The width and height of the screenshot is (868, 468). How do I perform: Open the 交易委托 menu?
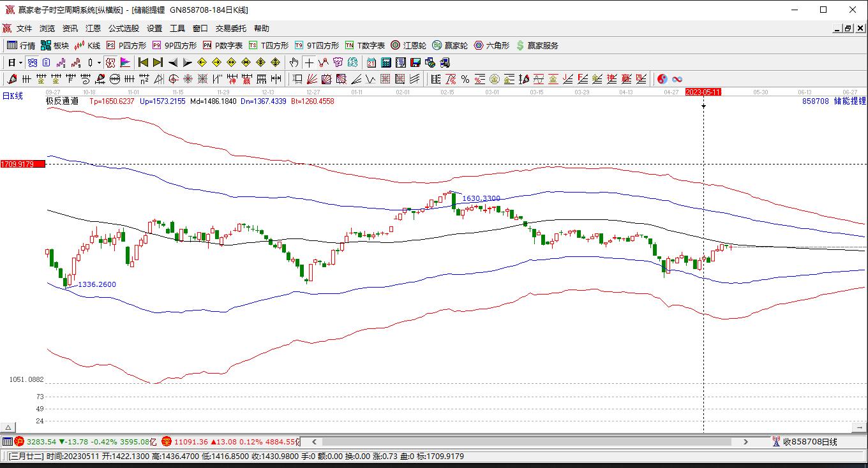point(230,29)
